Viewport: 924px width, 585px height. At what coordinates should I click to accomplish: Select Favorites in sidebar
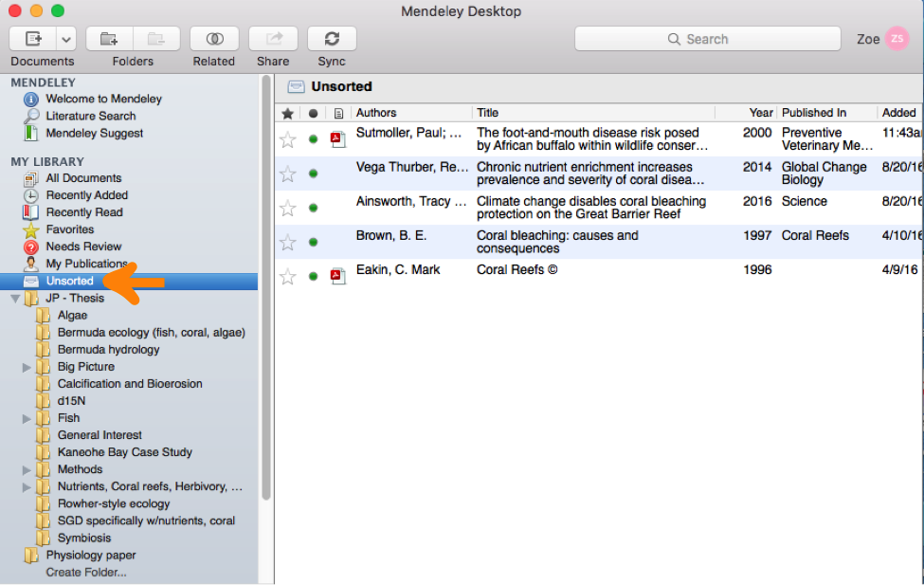click(x=69, y=229)
